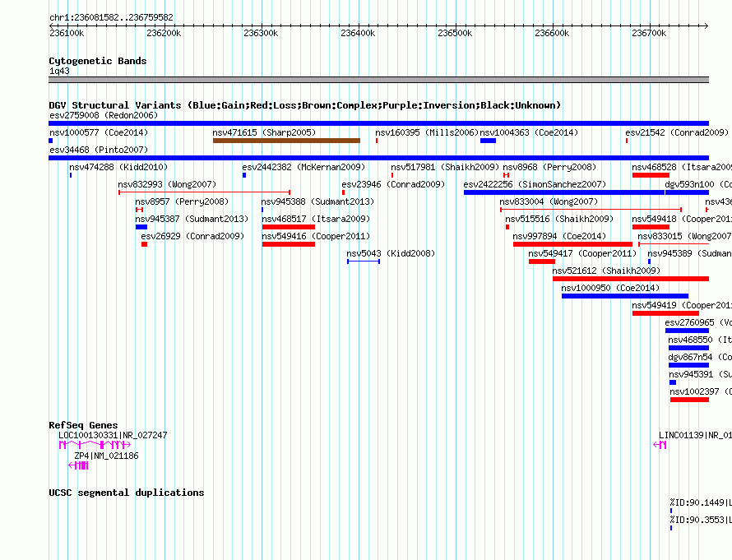
Task: Open nsv945391 variant label
Action: coord(700,374)
